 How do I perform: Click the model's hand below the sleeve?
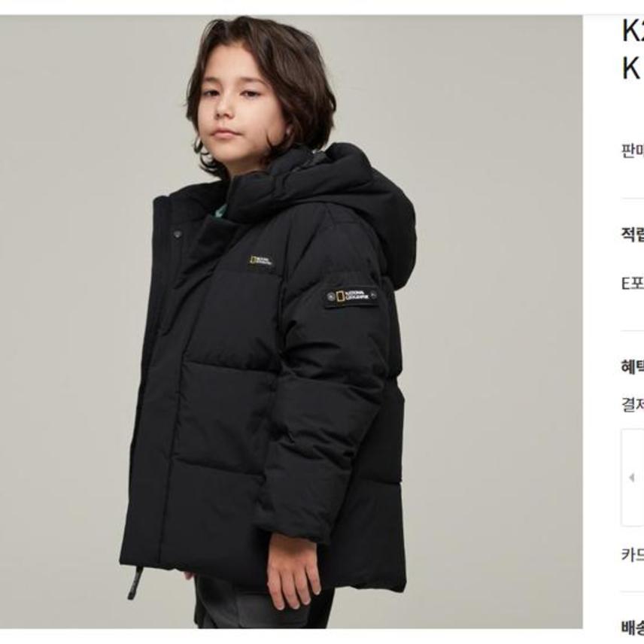[x=293, y=571]
